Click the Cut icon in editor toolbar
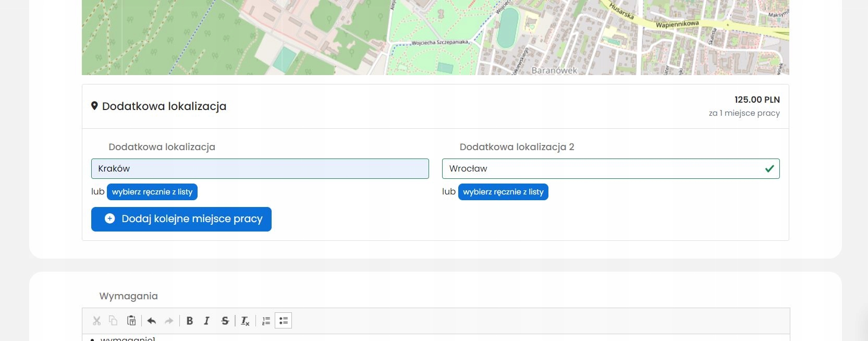Image resolution: width=868 pixels, height=341 pixels. click(x=96, y=321)
